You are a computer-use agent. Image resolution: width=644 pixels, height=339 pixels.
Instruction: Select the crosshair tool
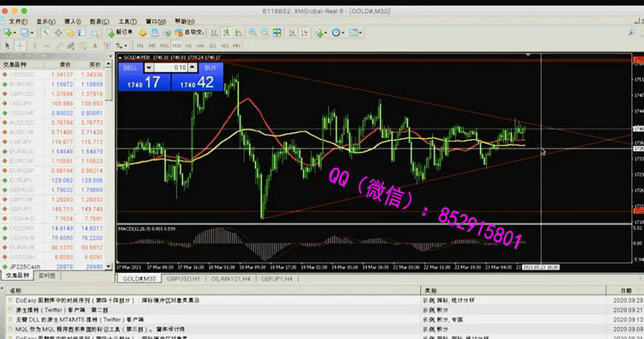tap(20, 45)
